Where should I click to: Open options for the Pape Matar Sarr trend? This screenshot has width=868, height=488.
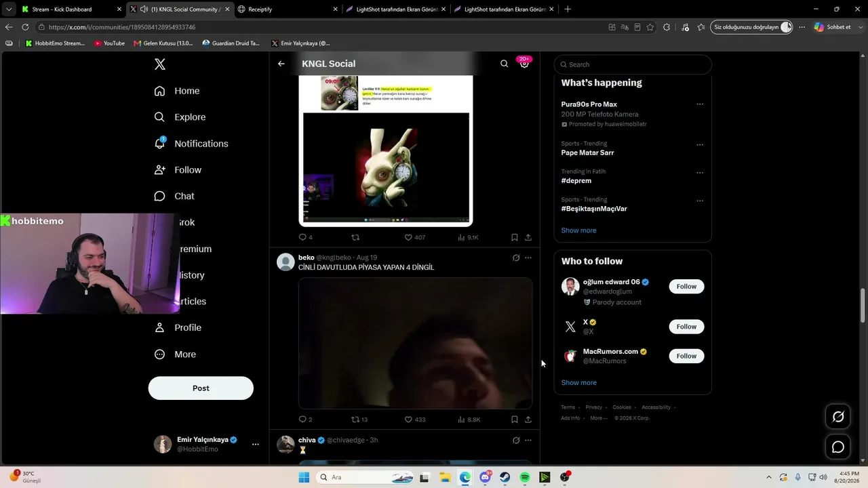700,144
